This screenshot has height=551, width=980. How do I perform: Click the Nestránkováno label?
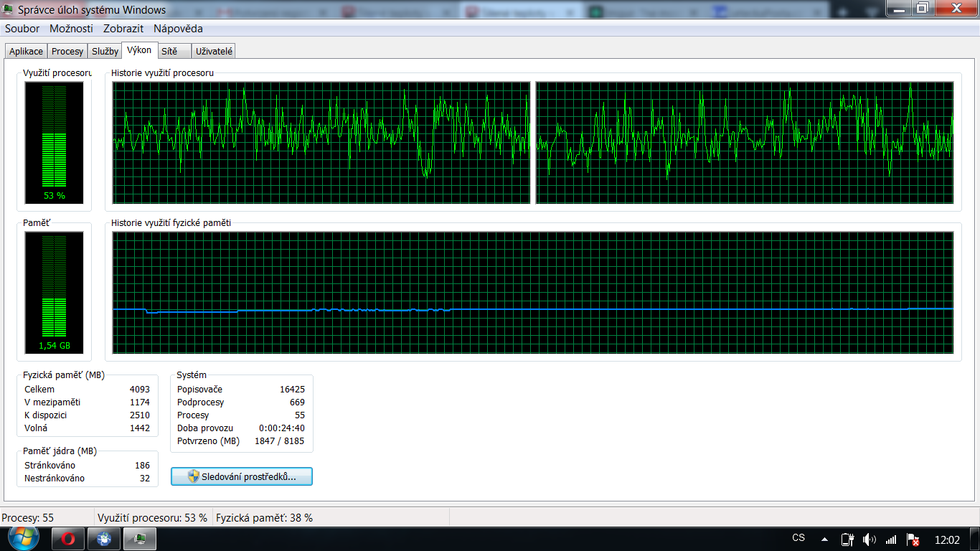pyautogui.click(x=55, y=479)
